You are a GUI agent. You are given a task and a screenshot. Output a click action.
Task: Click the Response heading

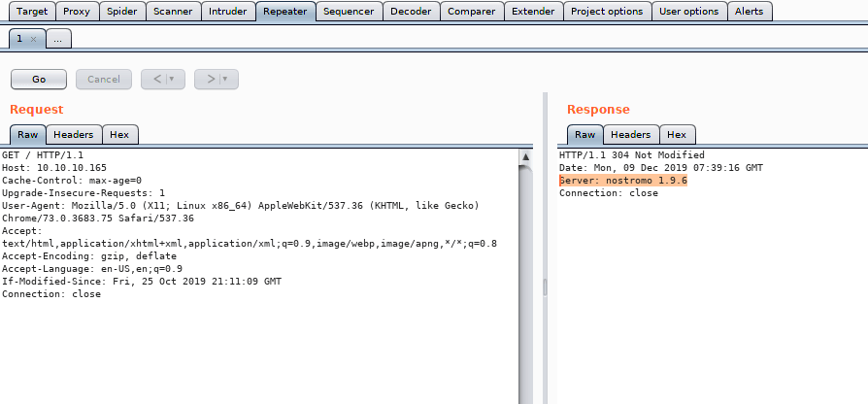click(x=598, y=110)
